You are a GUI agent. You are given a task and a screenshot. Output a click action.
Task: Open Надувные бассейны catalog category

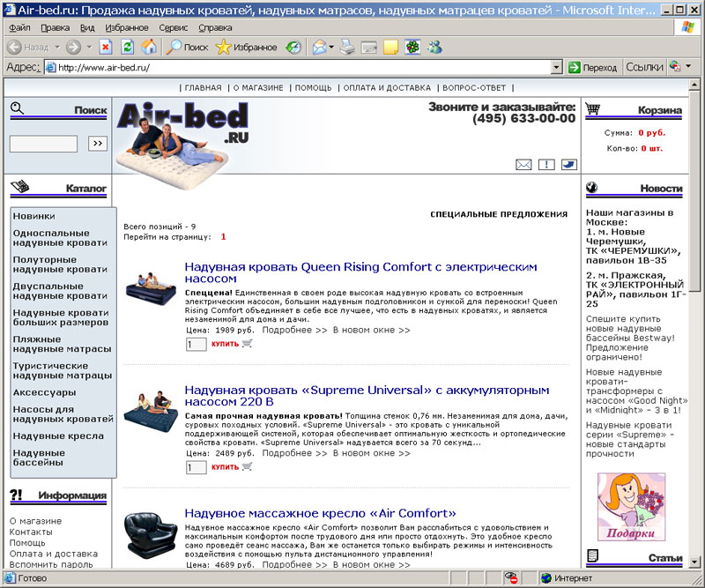(x=39, y=458)
